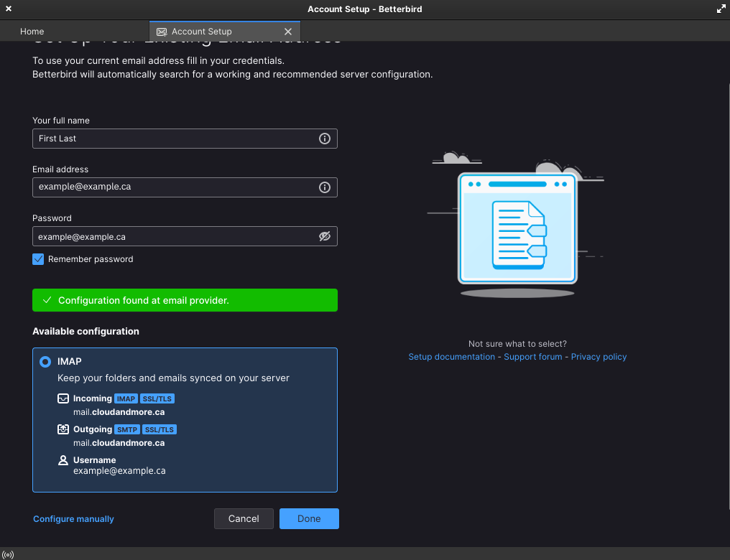This screenshot has height=560, width=730.
Task: Click the Incoming server inbox icon
Action: pyautogui.click(x=63, y=398)
